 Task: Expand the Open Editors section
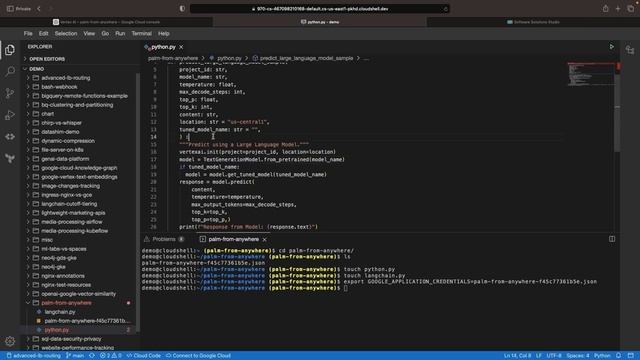coord(47,59)
